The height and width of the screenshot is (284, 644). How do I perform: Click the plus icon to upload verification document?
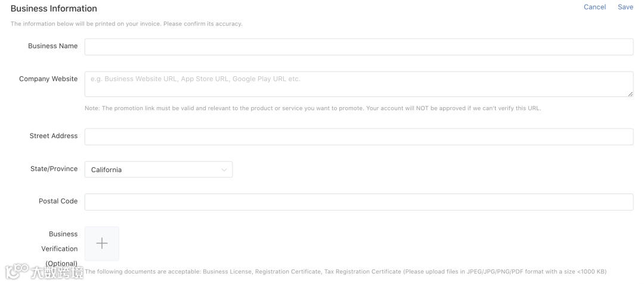(x=102, y=244)
